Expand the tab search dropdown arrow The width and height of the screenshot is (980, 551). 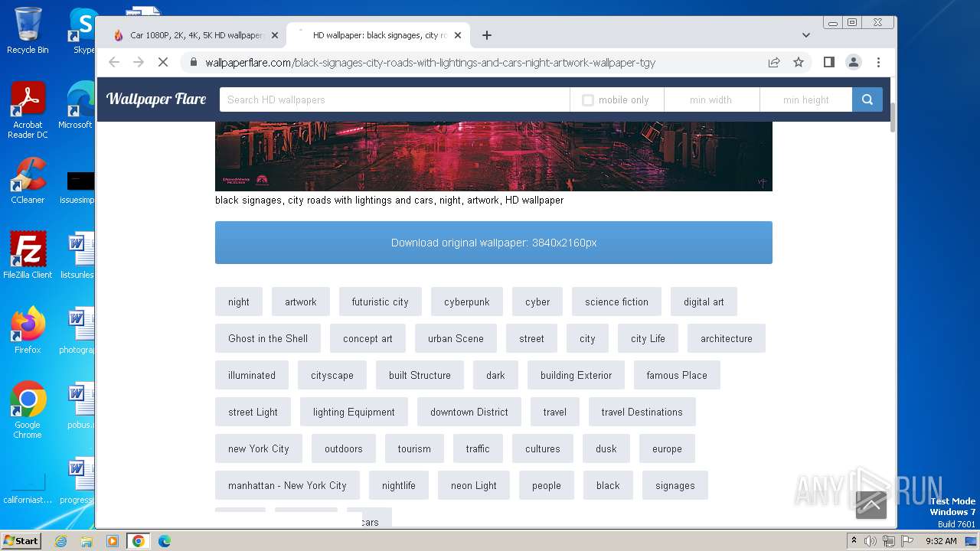click(x=805, y=35)
